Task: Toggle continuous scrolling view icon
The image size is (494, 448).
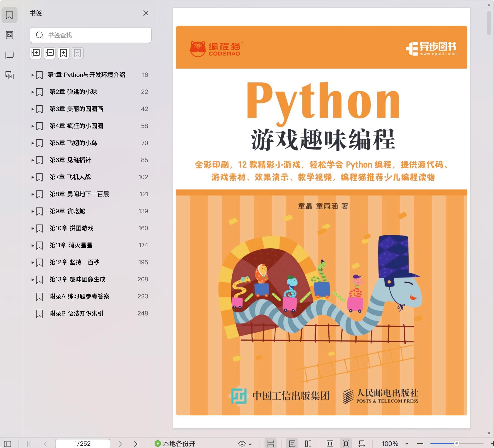Action: pos(271,444)
